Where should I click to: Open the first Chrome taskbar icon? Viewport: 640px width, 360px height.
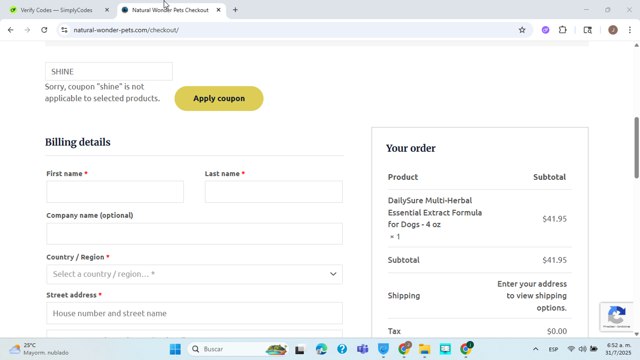404,349
